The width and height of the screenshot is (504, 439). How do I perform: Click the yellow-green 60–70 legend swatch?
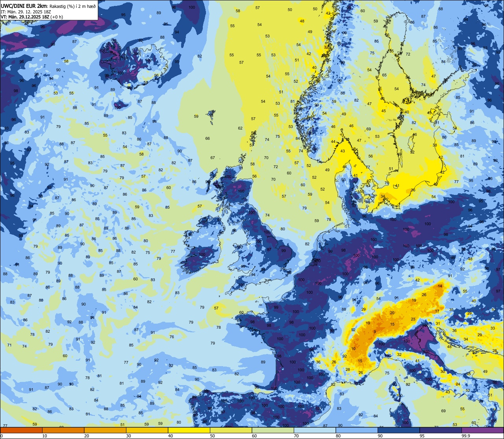click(273, 430)
